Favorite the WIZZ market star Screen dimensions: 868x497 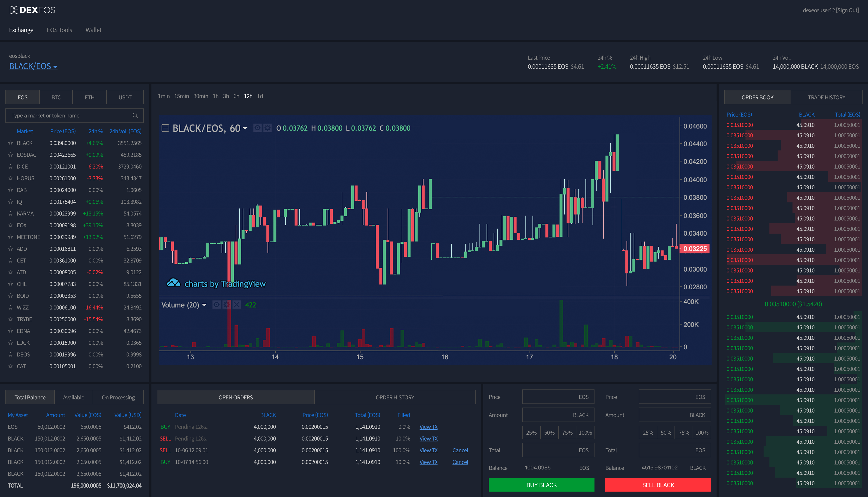point(11,307)
